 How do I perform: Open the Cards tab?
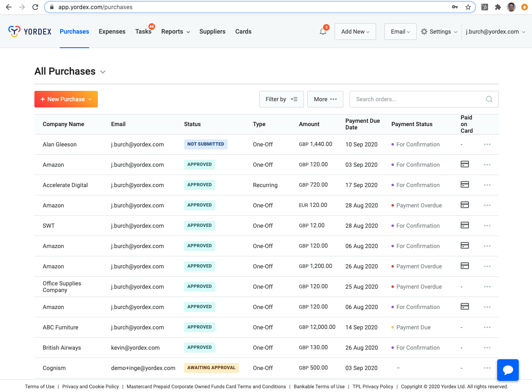243,32
